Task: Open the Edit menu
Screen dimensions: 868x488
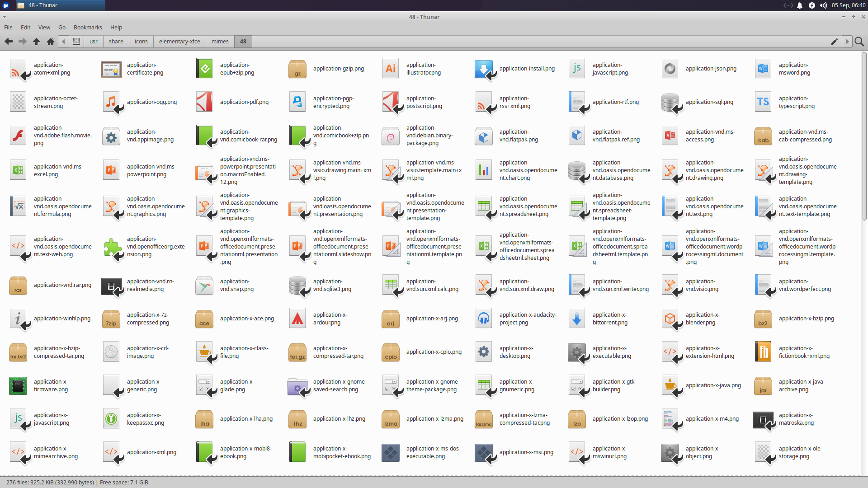Action: point(25,28)
